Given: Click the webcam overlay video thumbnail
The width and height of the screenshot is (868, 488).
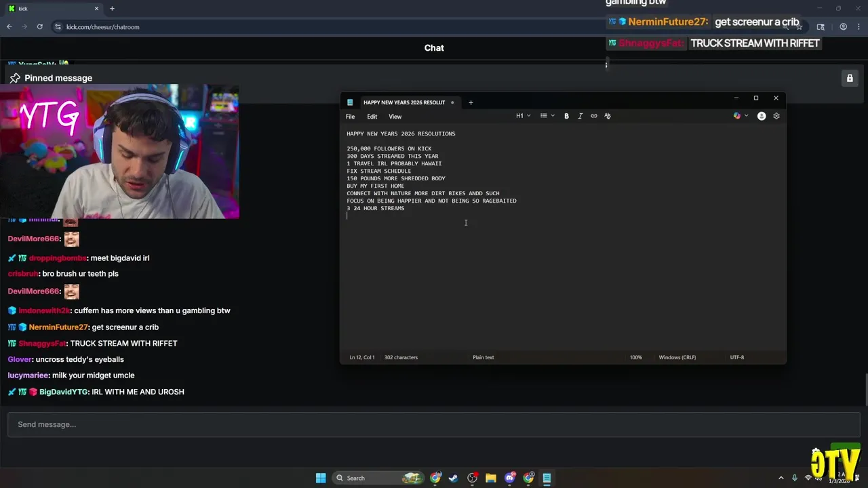Looking at the screenshot, I should pos(119,151).
